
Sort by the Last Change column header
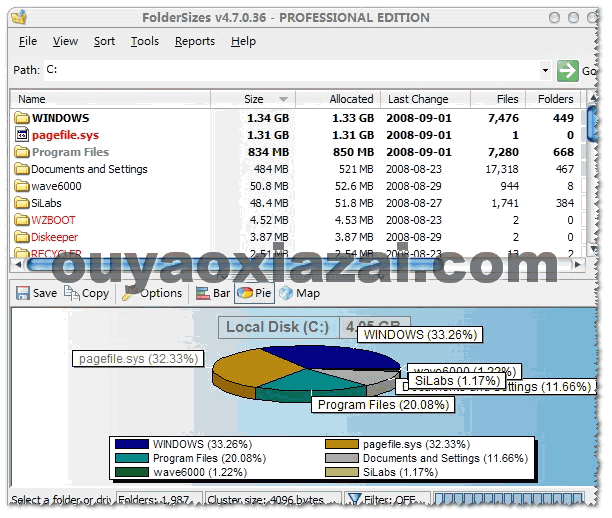coord(425,99)
